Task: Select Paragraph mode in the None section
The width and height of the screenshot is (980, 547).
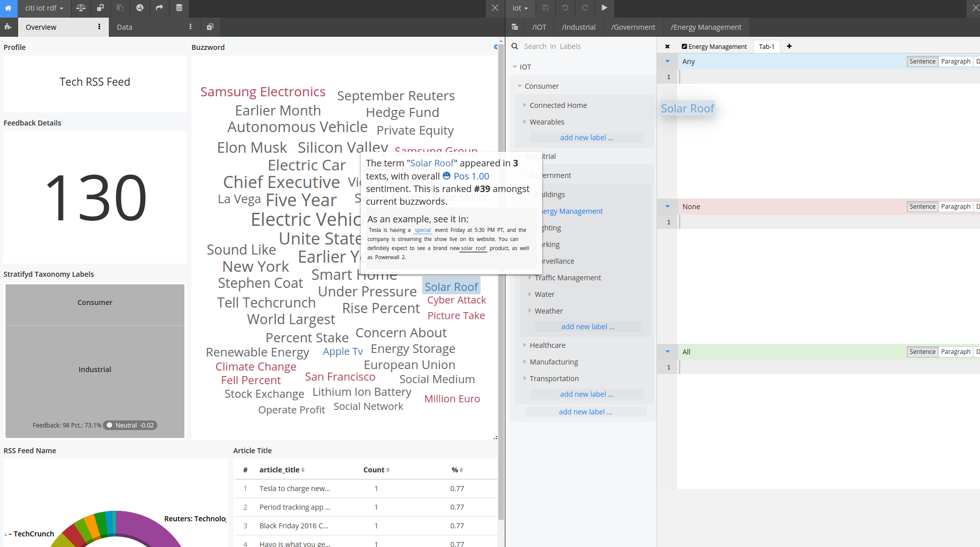Action: pyautogui.click(x=955, y=207)
